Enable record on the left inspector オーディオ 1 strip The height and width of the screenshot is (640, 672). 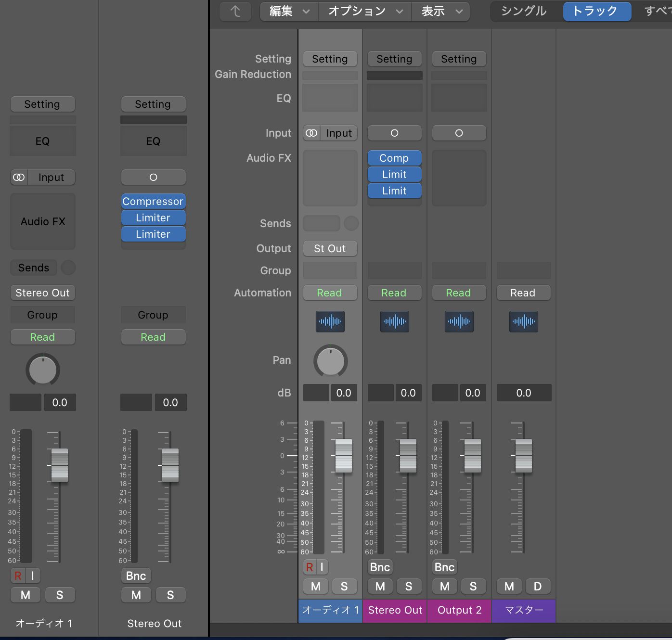[x=18, y=576]
